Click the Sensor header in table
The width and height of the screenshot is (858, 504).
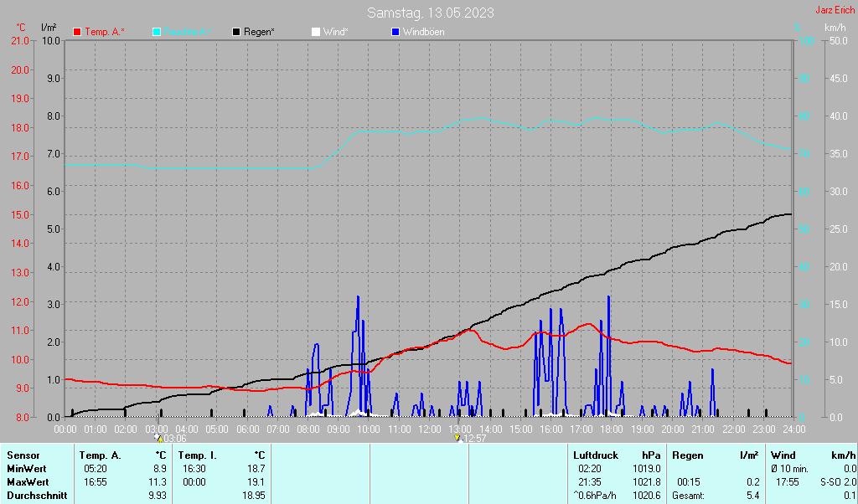point(23,455)
